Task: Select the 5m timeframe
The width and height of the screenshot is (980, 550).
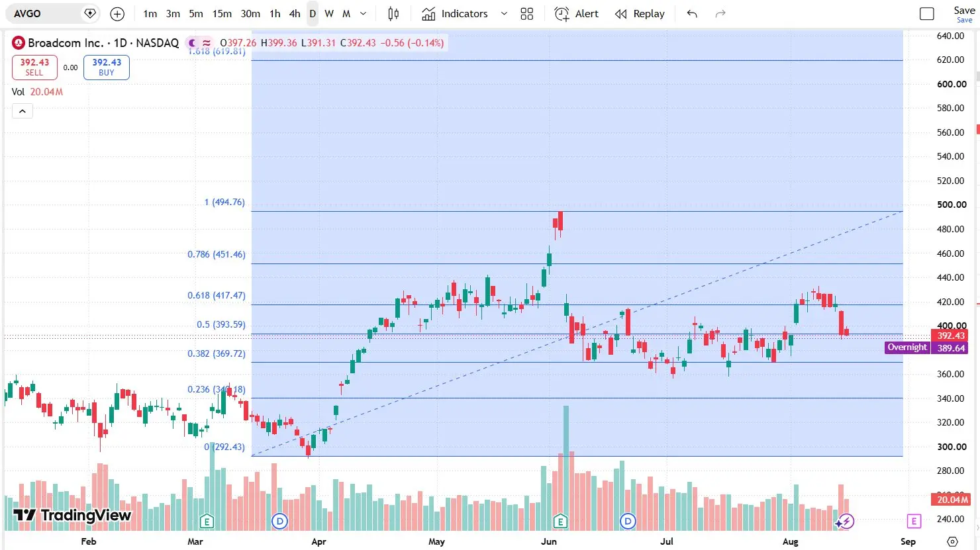Action: point(196,13)
